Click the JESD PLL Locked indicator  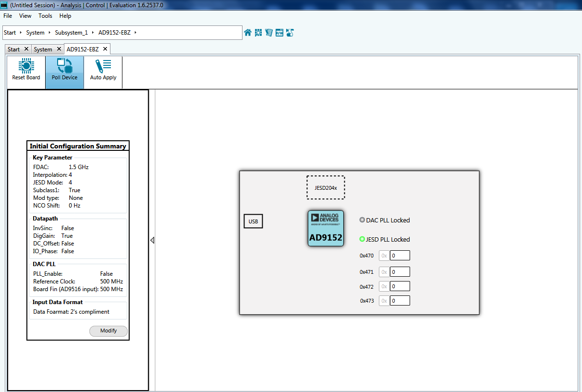click(362, 239)
